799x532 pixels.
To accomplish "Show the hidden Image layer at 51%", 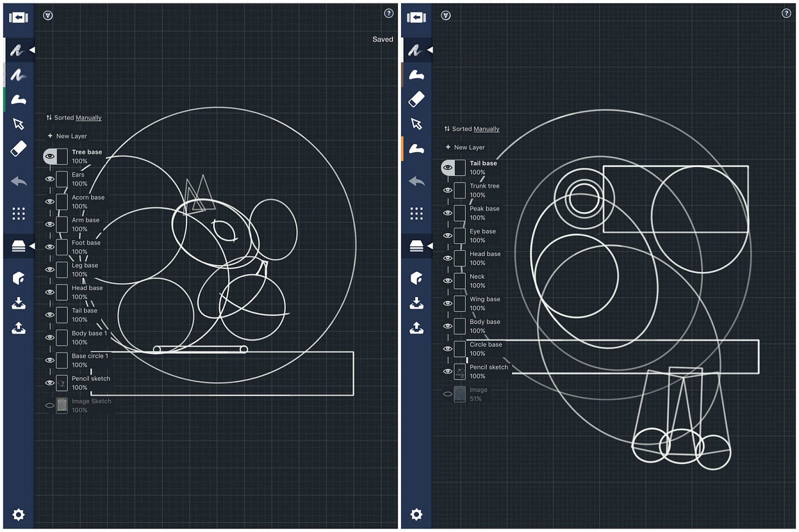I will point(448,394).
